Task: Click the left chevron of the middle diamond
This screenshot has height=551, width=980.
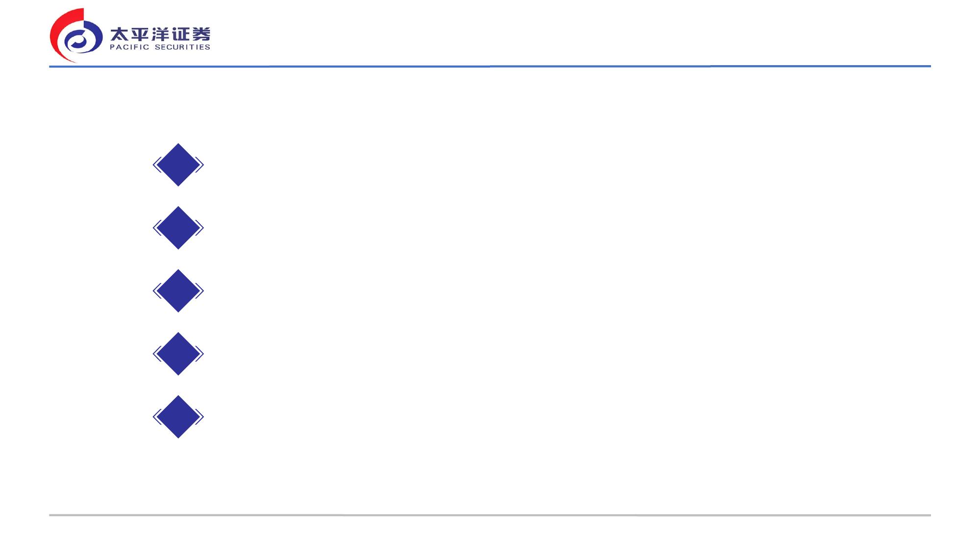Action: 156,291
